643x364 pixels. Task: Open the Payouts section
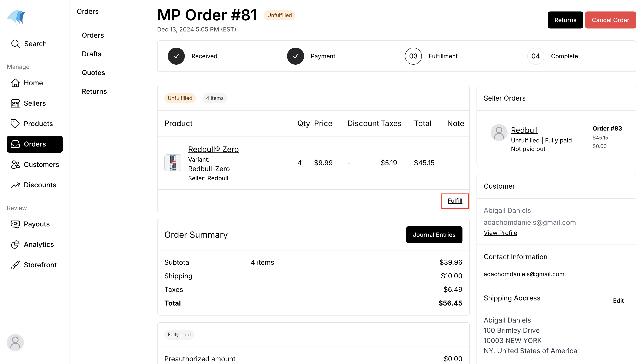37,224
